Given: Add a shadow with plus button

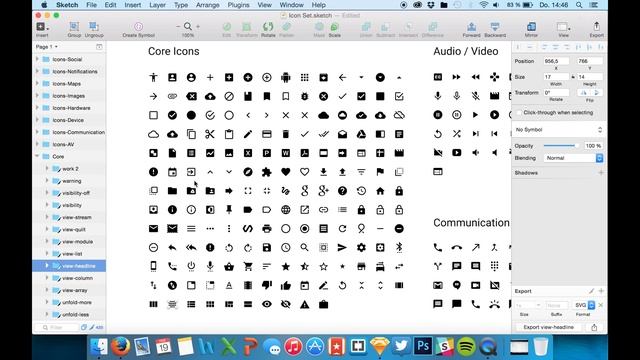Looking at the screenshot, I should coord(601,173).
